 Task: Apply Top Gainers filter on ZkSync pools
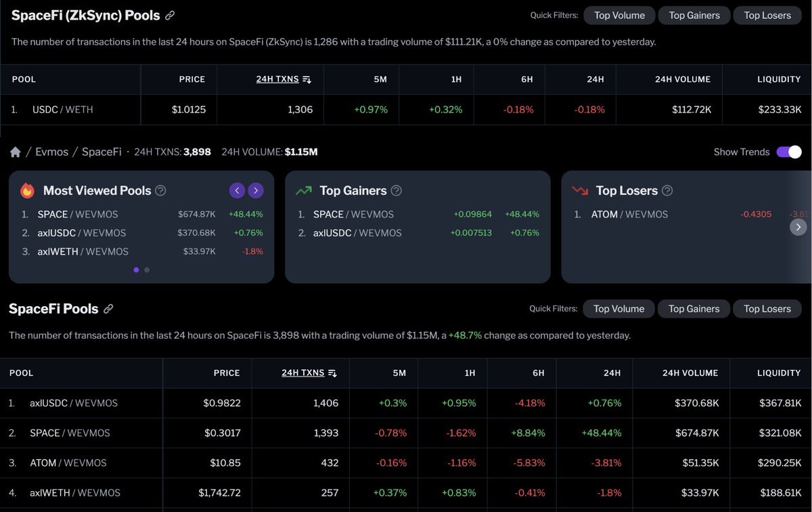coord(694,15)
